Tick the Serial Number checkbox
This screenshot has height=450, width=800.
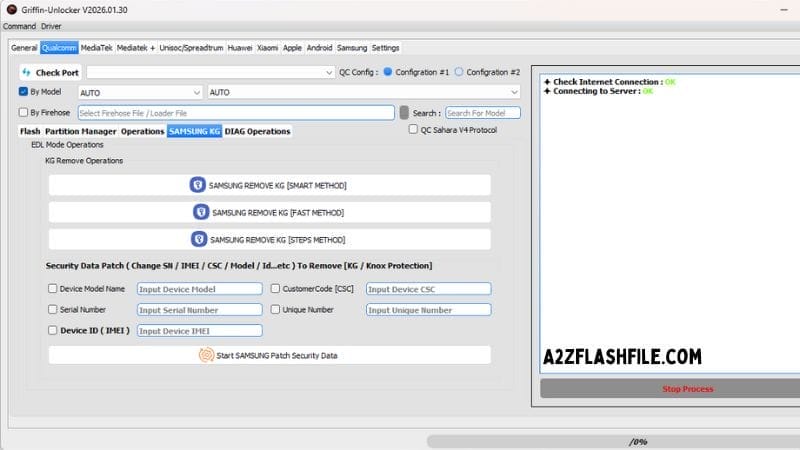tap(53, 309)
